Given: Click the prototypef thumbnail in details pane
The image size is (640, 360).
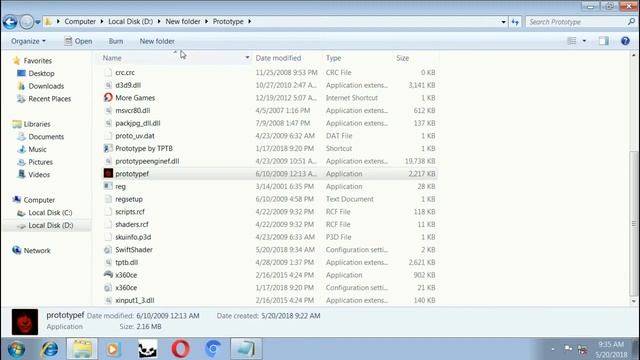Looking at the screenshot, I should [25, 322].
